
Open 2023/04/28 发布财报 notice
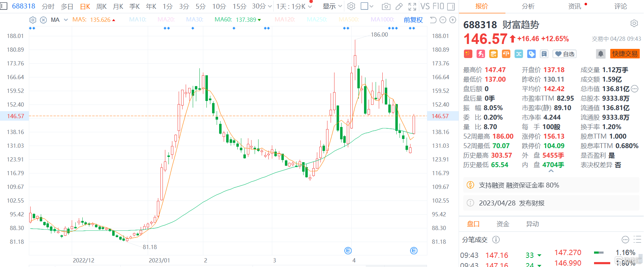point(551,203)
